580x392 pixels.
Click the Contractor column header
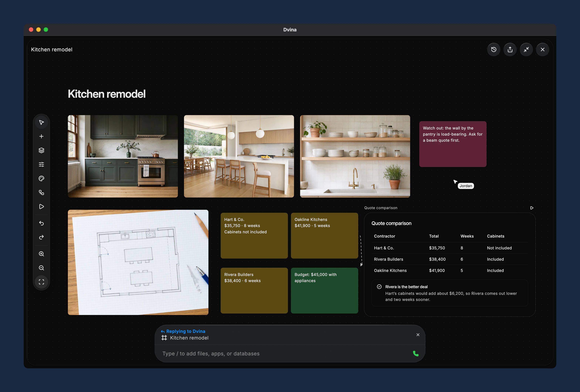point(384,236)
